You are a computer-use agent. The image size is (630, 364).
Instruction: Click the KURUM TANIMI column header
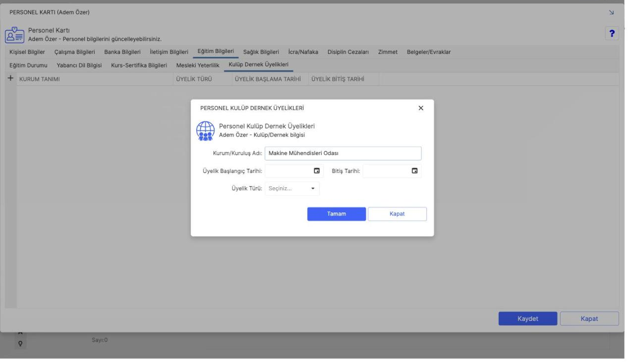(96, 79)
